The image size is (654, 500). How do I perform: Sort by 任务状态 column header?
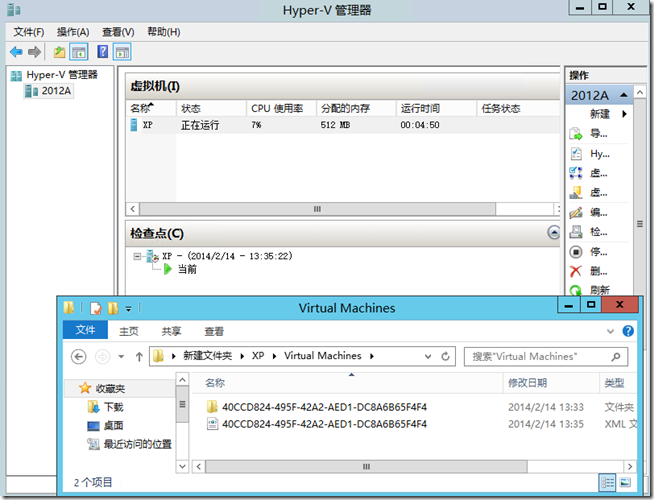point(518,108)
